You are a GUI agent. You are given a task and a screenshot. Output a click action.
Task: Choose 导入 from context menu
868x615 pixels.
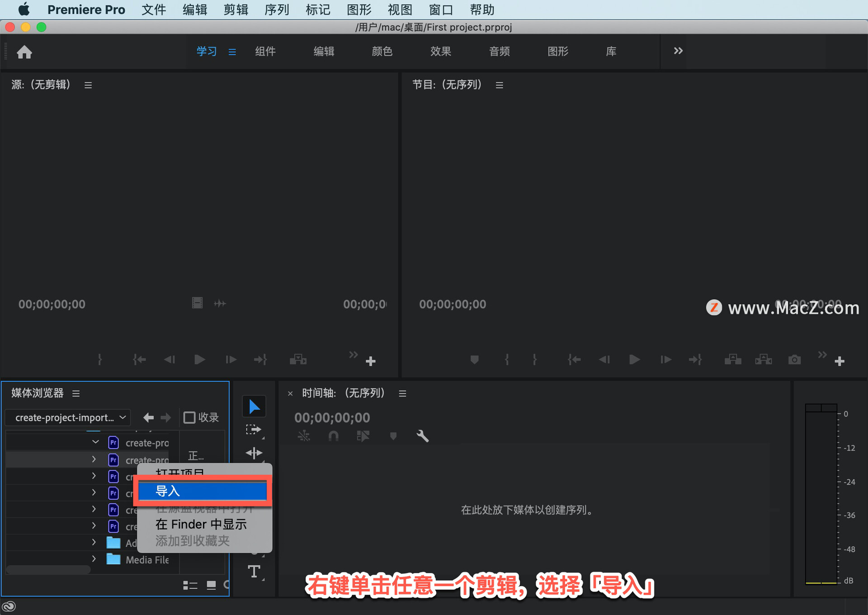pyautogui.click(x=202, y=491)
